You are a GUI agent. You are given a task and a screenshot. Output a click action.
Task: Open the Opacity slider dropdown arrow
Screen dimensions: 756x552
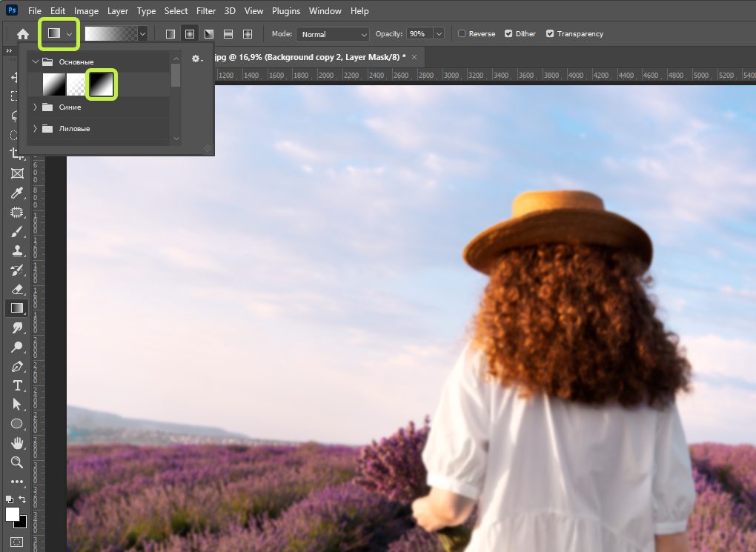[x=439, y=34]
